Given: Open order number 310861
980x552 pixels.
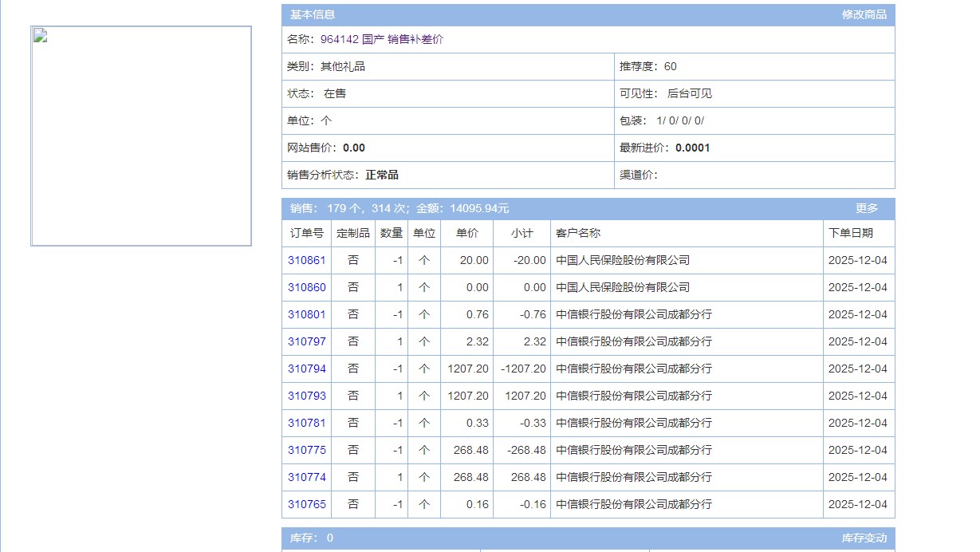Looking at the screenshot, I should [306, 260].
